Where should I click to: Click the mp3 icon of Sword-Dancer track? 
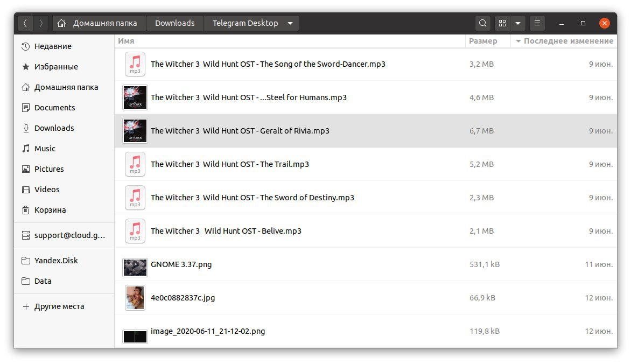tap(135, 64)
